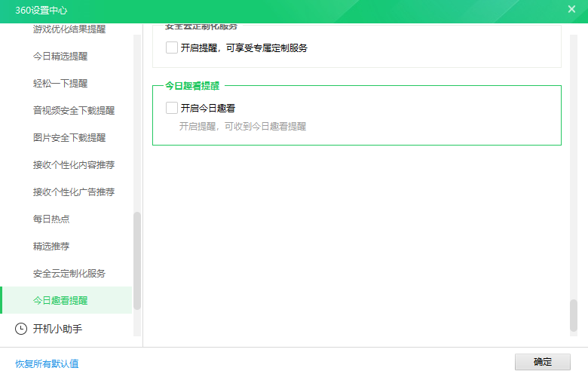This screenshot has width=588, height=377.
Task: Click 恢复所有默认值 link
Action: pos(47,363)
